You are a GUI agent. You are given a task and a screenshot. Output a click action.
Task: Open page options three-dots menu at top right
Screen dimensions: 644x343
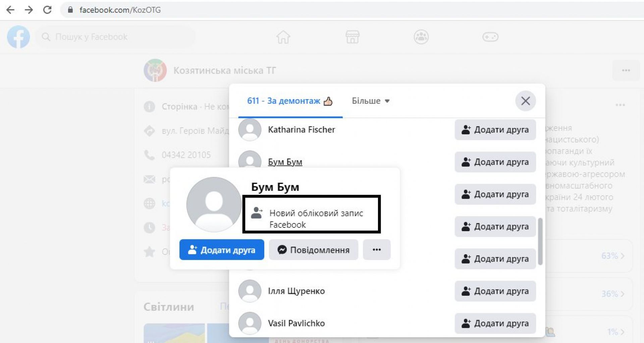pyautogui.click(x=626, y=70)
